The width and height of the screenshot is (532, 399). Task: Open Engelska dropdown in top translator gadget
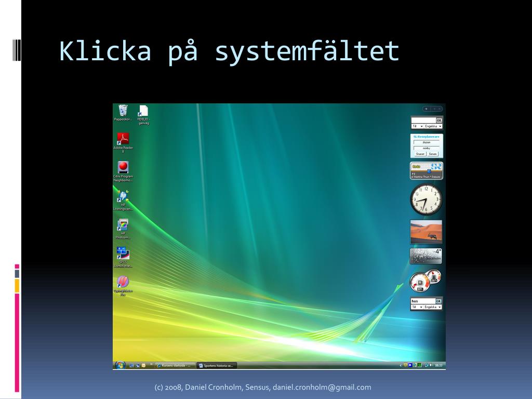433,126
